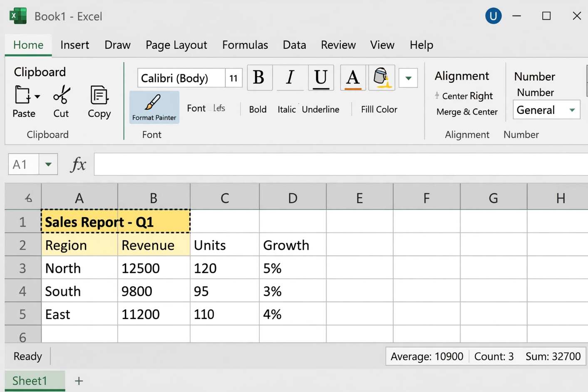Open the Page Layout tab

176,45
